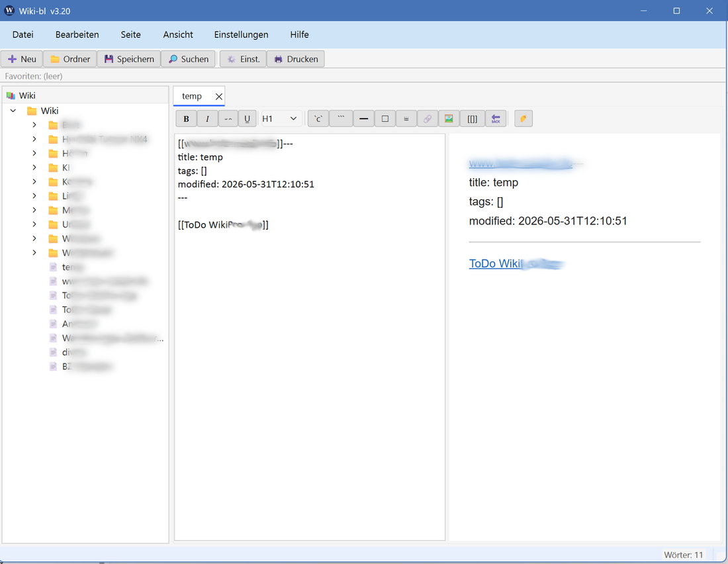Click inside the markdown editor text area
This screenshot has width=728, height=564.
click(310, 338)
